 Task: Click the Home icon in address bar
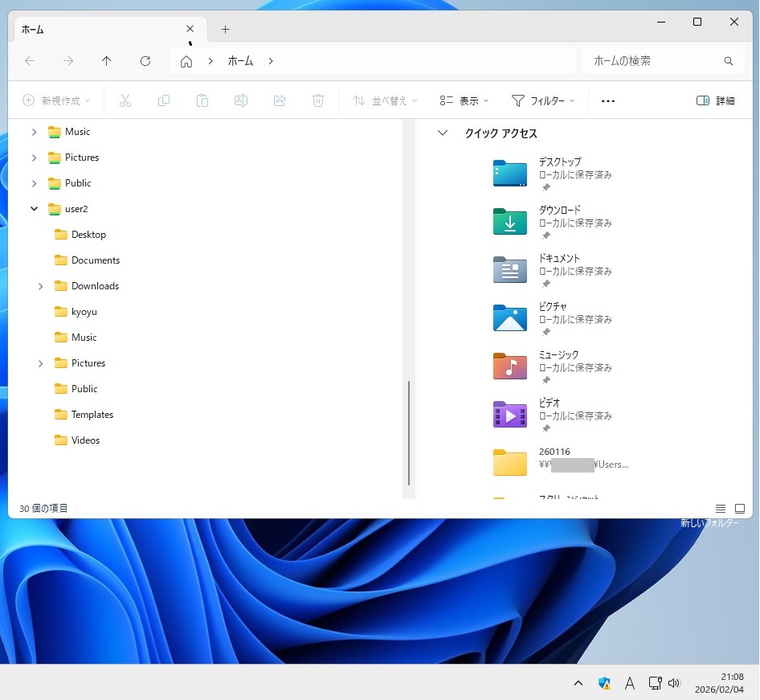[x=186, y=61]
